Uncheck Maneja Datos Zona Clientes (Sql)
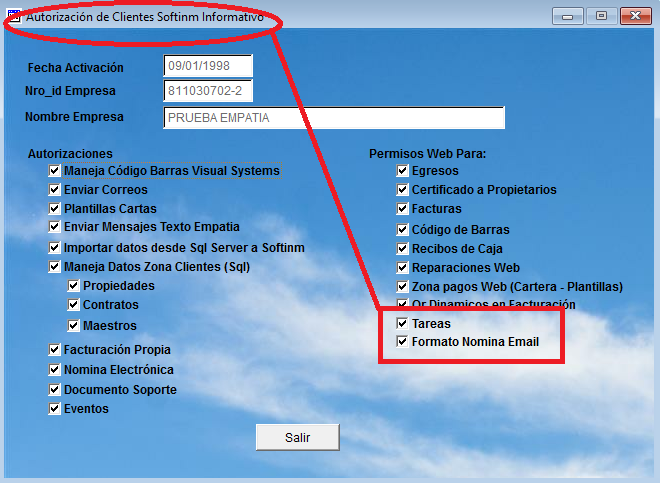The height and width of the screenshot is (483, 660). tap(54, 267)
